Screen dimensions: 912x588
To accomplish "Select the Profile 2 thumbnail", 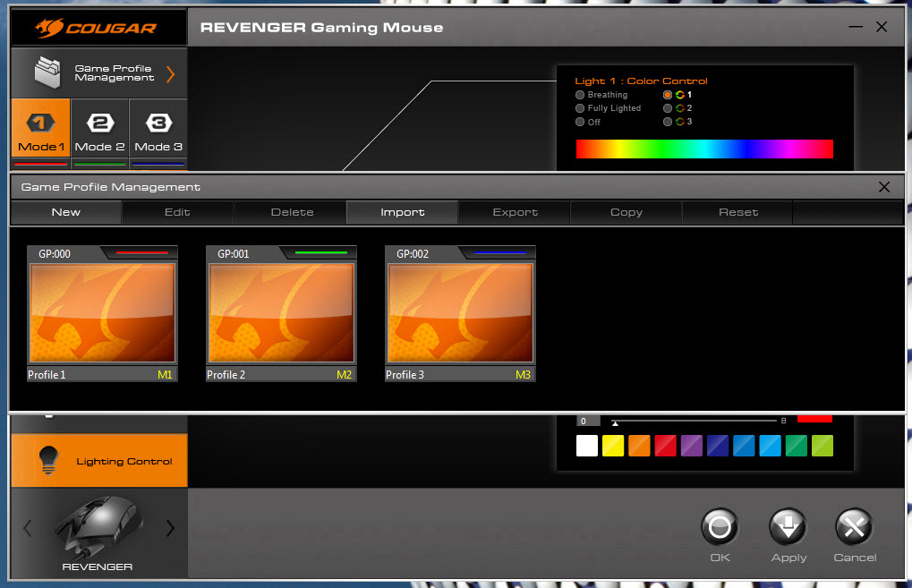I will tap(282, 313).
